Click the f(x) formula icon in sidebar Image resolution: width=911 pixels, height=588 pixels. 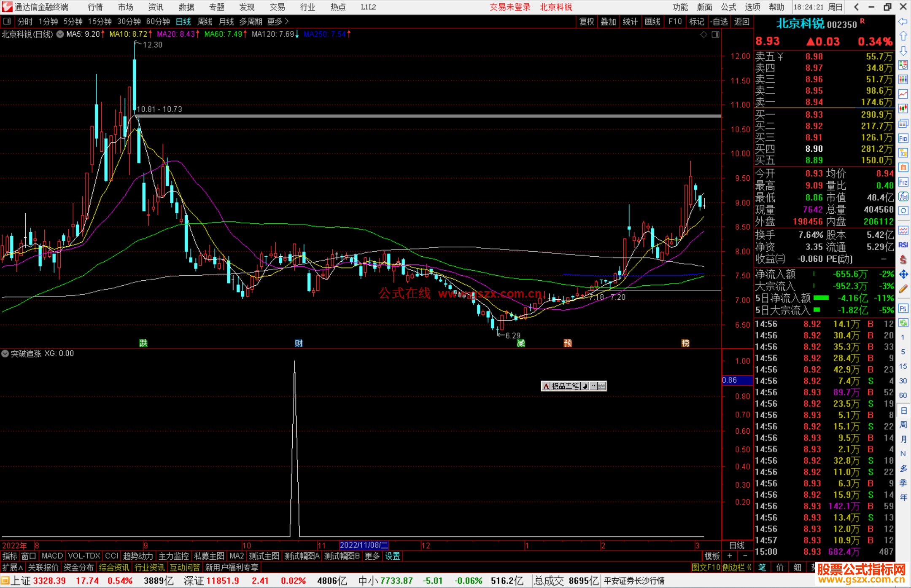coord(903,196)
